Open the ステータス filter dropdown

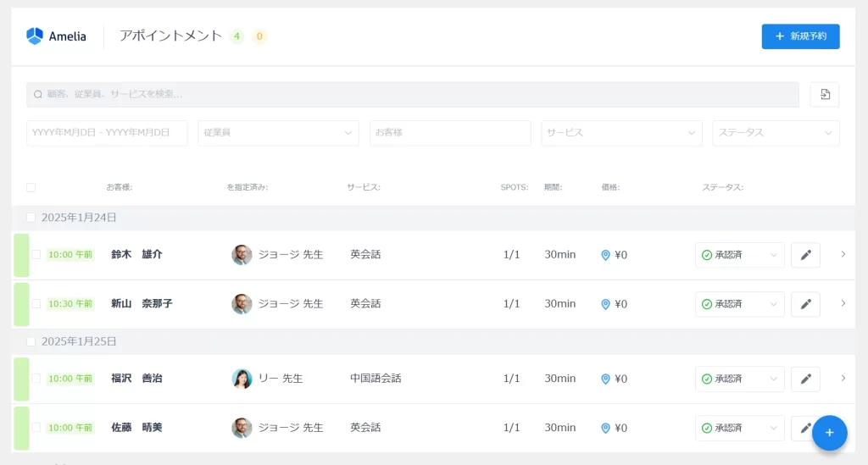pos(776,133)
